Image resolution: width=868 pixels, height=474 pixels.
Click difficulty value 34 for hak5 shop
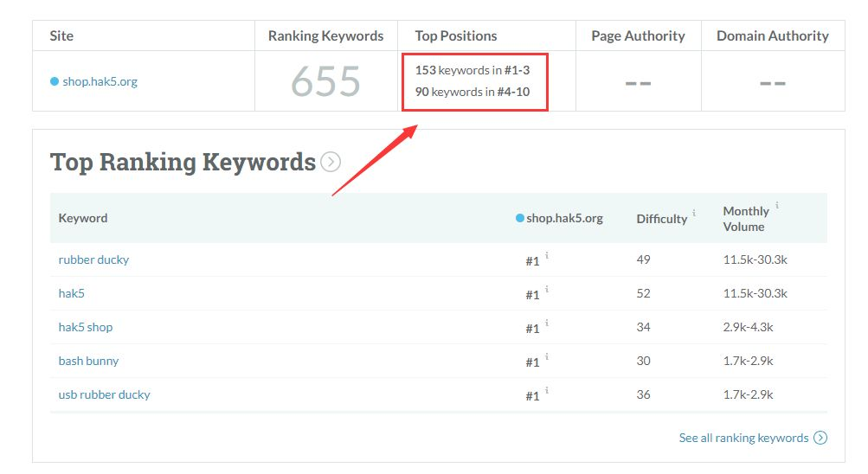coord(643,327)
